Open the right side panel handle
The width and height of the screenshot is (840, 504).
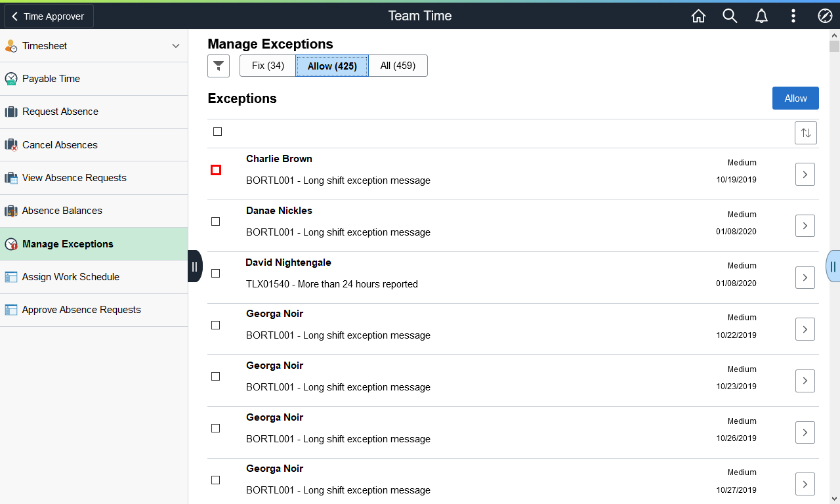(833, 266)
